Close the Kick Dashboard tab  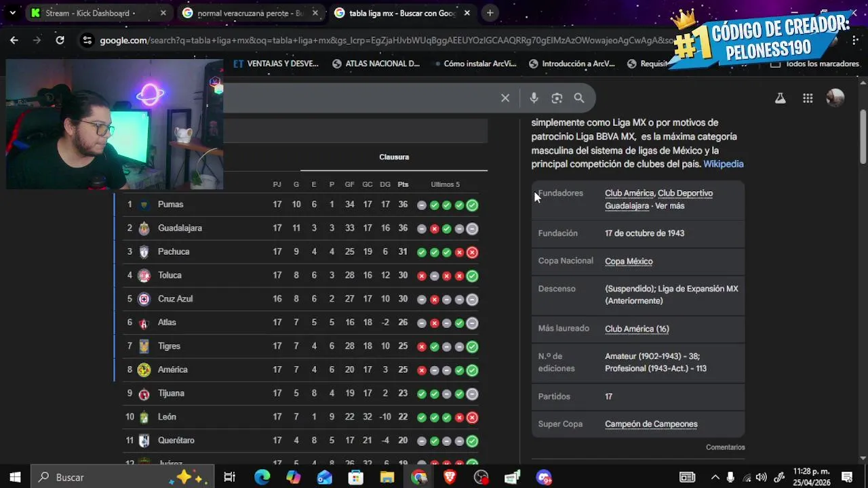163,13
